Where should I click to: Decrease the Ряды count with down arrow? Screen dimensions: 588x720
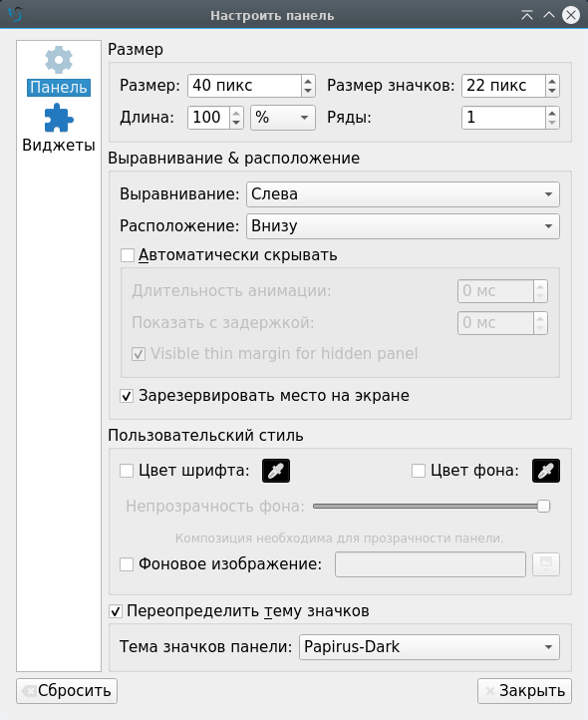[552, 123]
